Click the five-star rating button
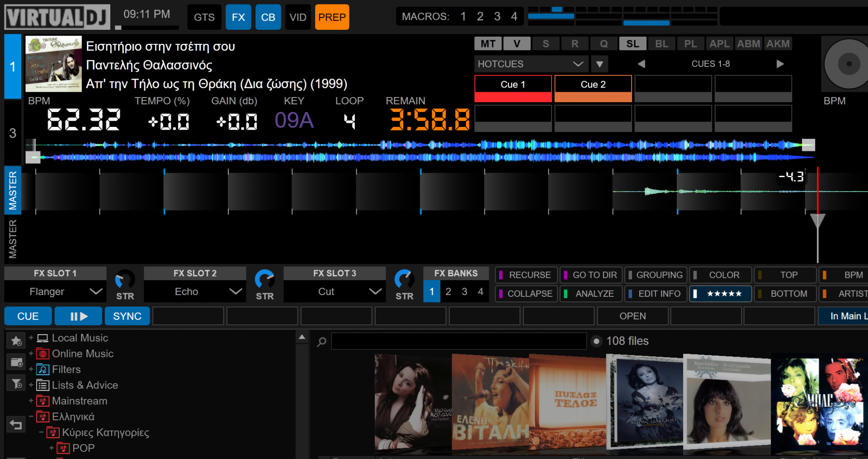The image size is (868, 459). tap(721, 294)
